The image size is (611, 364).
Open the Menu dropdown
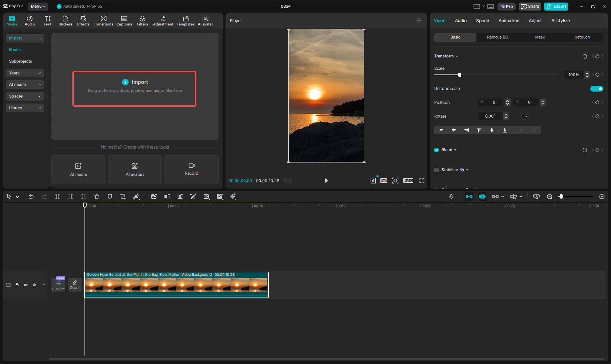coord(37,6)
